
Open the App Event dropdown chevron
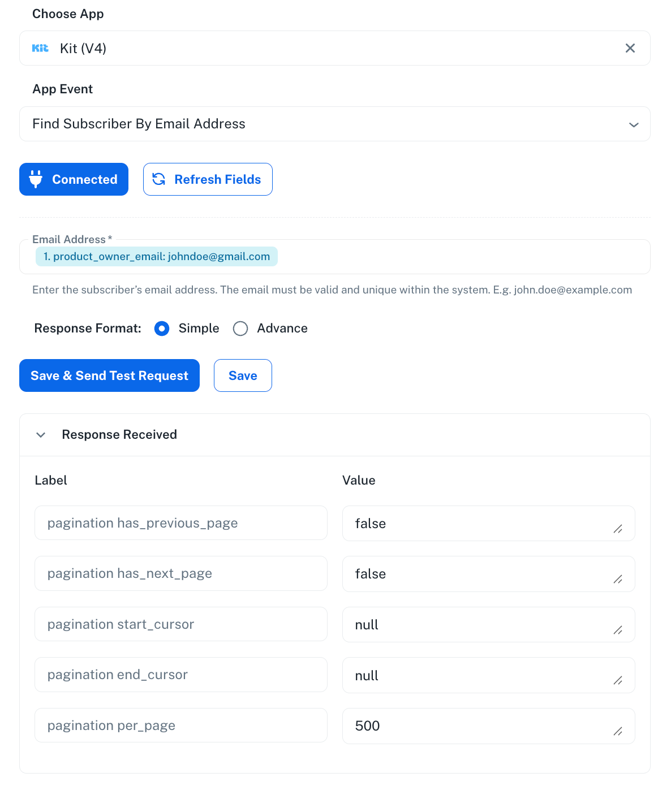coord(634,124)
